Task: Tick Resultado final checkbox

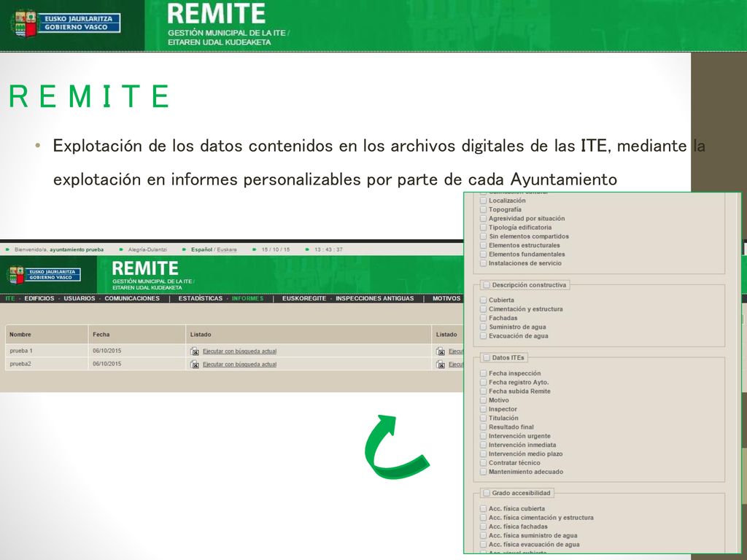Action: tap(483, 427)
